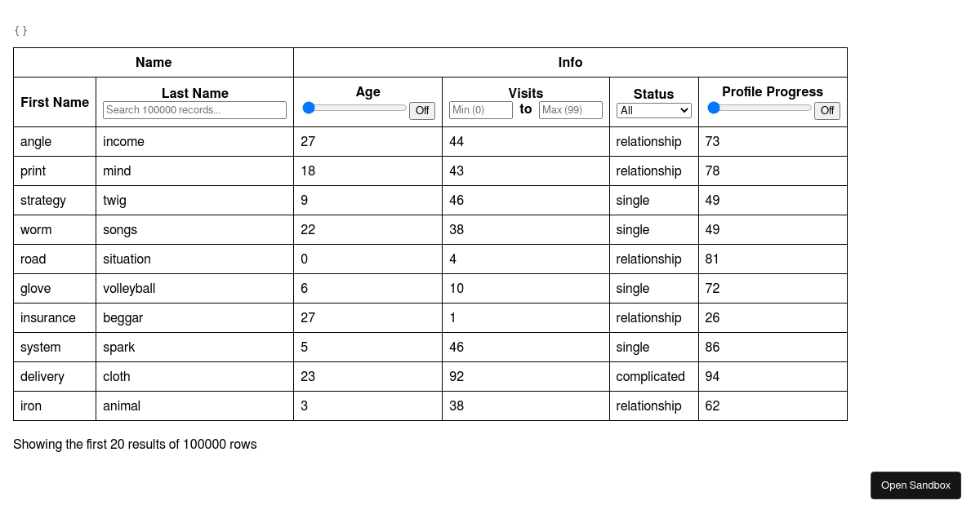Select the 'insurance' first name cell

[55, 318]
